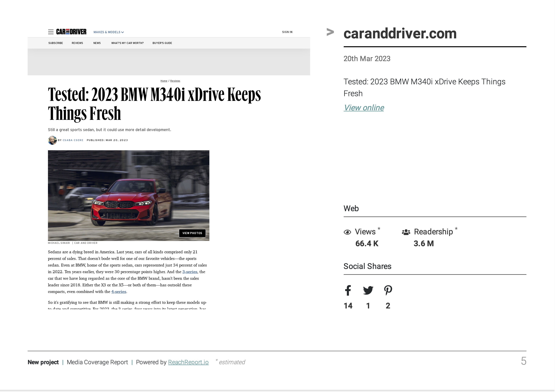Image resolution: width=555 pixels, height=392 pixels.
Task: Click the 20th Mar 2023 date
Action: click(x=367, y=59)
